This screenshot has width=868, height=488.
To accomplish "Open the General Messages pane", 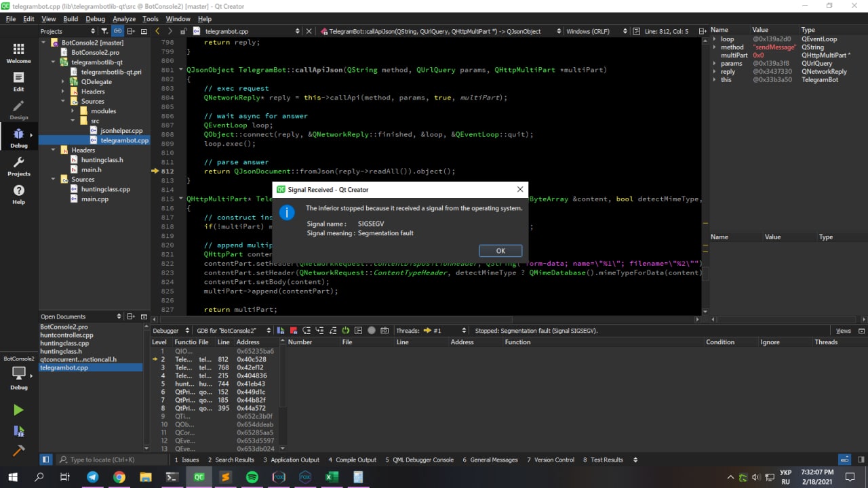I will [490, 460].
